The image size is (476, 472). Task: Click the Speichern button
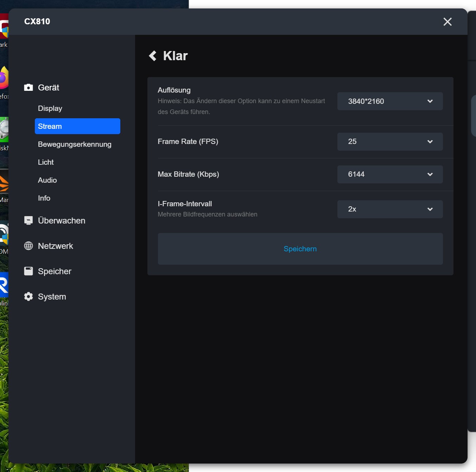[300, 249]
